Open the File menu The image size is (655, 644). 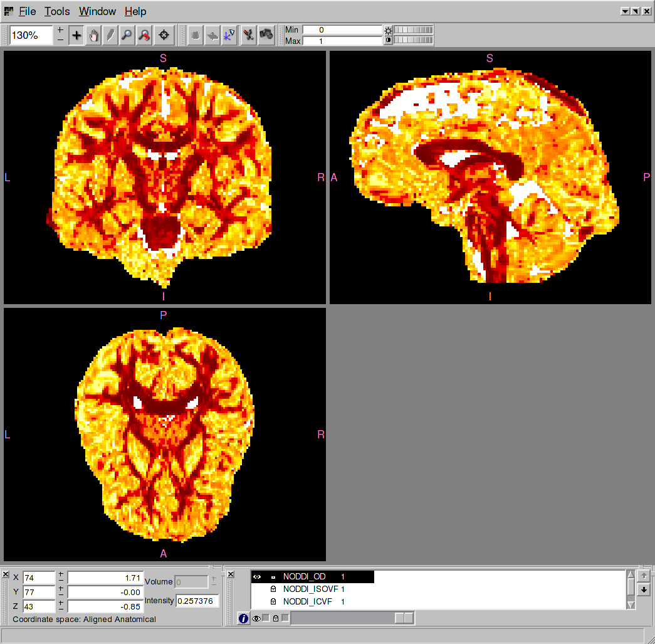[x=27, y=11]
